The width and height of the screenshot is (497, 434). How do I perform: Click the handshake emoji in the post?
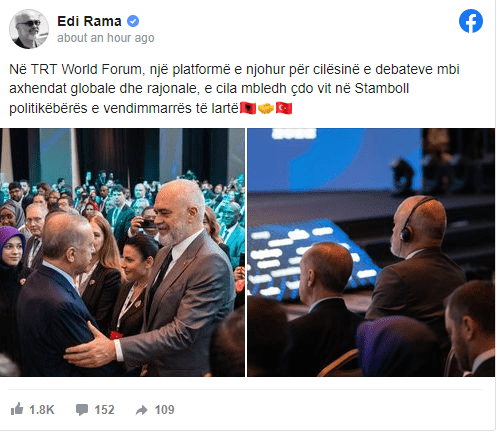pos(266,108)
